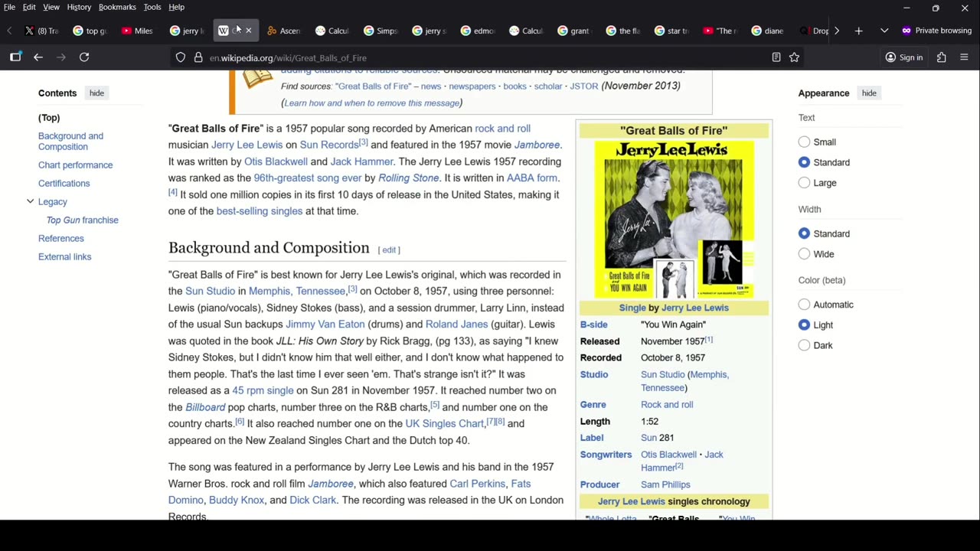Open the File menu
Viewport: 980px width, 551px height.
point(9,7)
